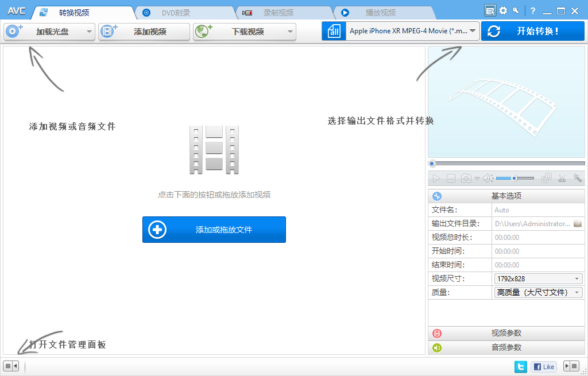This screenshot has width=588, height=376.
Task: Click the scissors clip video icon
Action: (562, 179)
